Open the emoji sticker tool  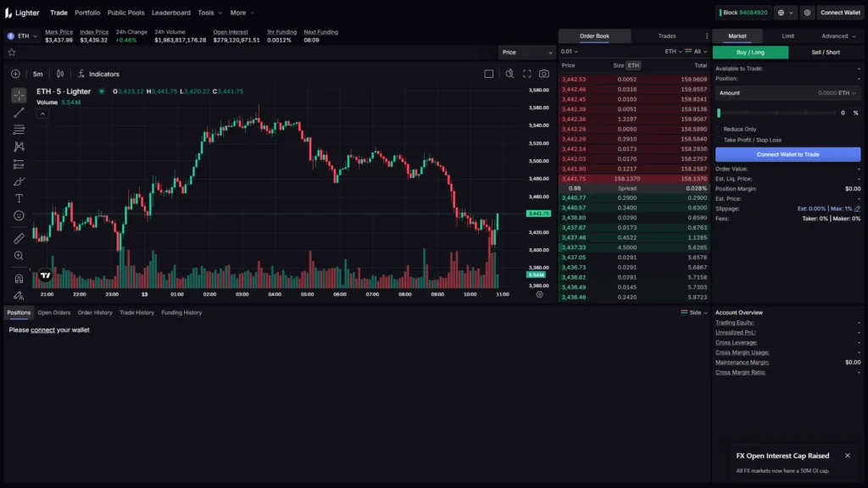coord(19,216)
